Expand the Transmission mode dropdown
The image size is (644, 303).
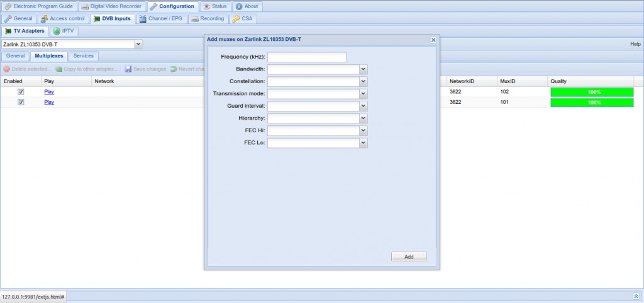point(363,94)
